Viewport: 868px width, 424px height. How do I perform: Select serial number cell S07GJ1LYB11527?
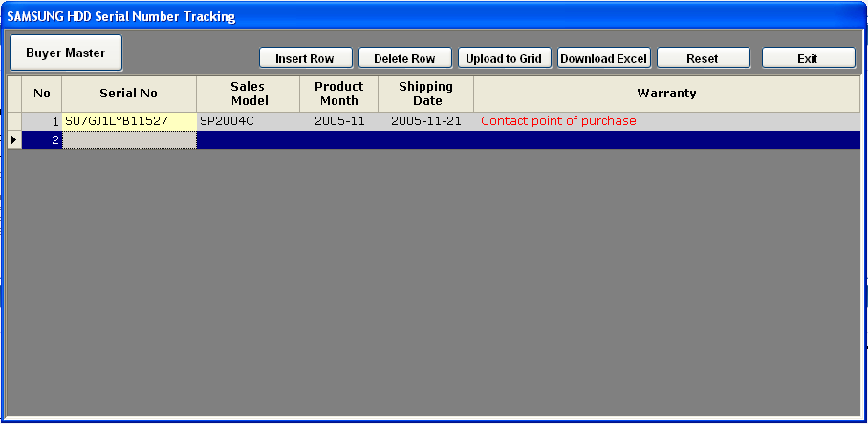[129, 121]
